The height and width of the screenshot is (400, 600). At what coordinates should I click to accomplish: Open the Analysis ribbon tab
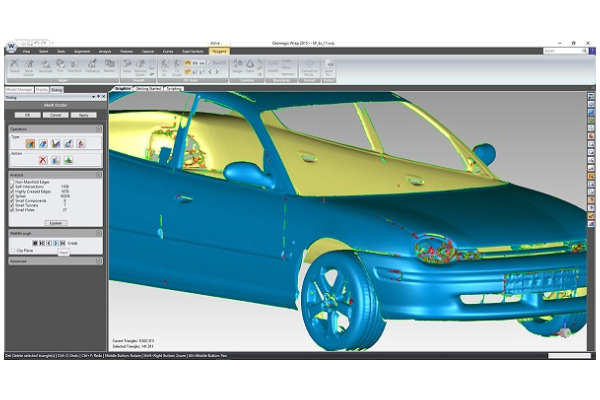105,51
